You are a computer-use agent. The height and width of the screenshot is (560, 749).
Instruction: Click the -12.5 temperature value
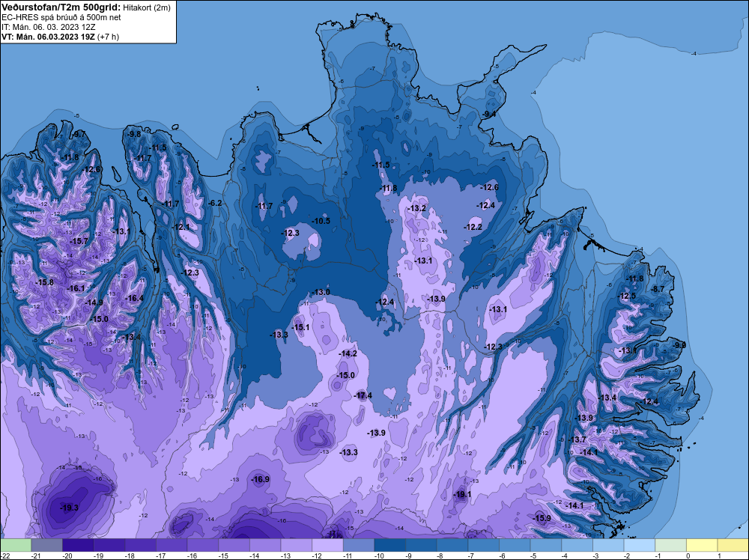[627, 296]
